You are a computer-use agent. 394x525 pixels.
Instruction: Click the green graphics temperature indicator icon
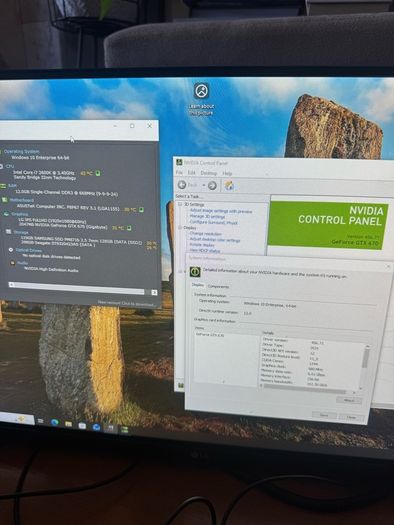(129, 228)
